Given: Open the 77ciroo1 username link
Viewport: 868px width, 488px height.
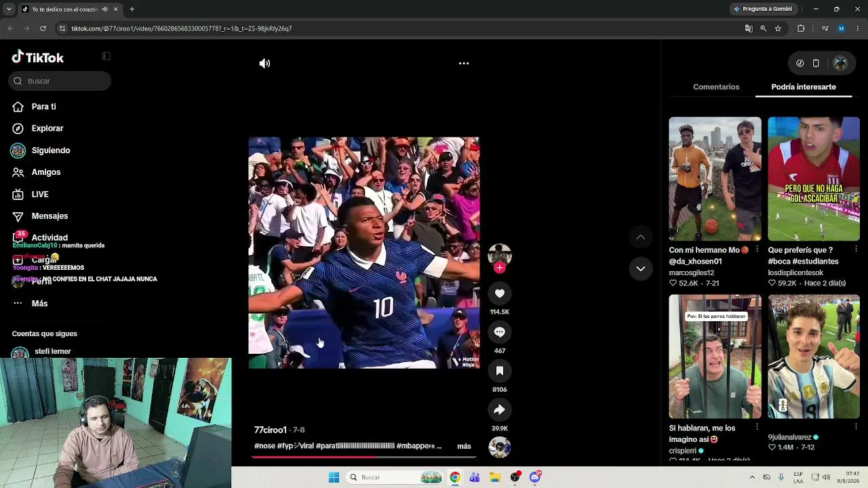Looking at the screenshot, I should (x=271, y=430).
